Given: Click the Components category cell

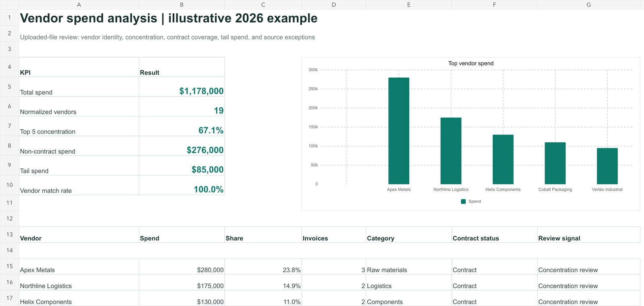Looking at the screenshot, I should pyautogui.click(x=409, y=298).
